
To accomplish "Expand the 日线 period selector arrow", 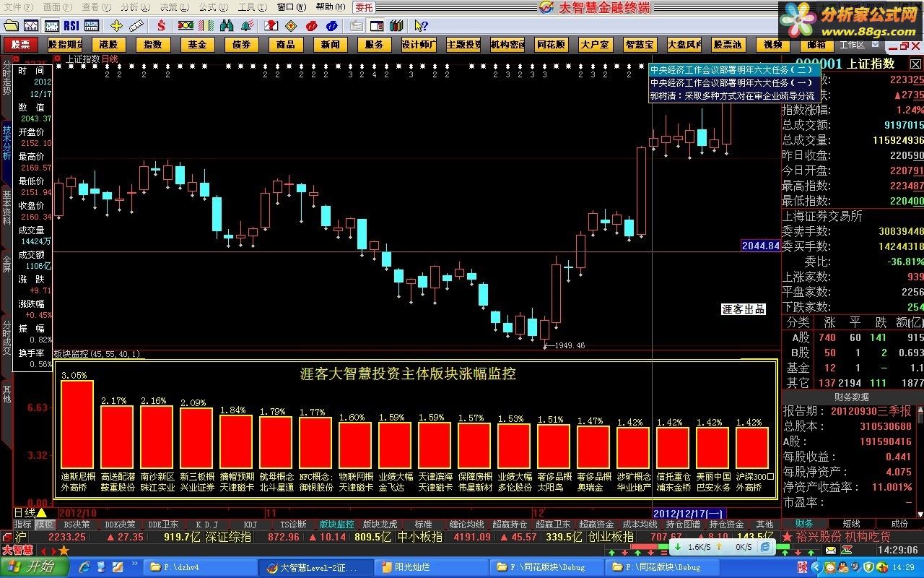I will click(x=41, y=512).
